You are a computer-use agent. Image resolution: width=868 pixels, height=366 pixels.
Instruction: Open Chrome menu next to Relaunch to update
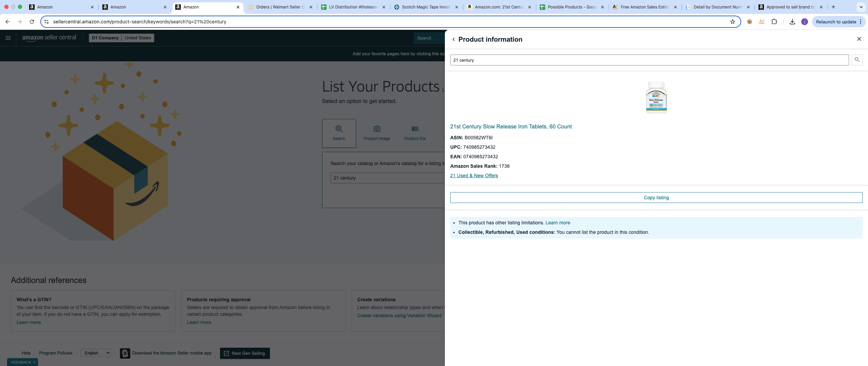click(x=861, y=22)
